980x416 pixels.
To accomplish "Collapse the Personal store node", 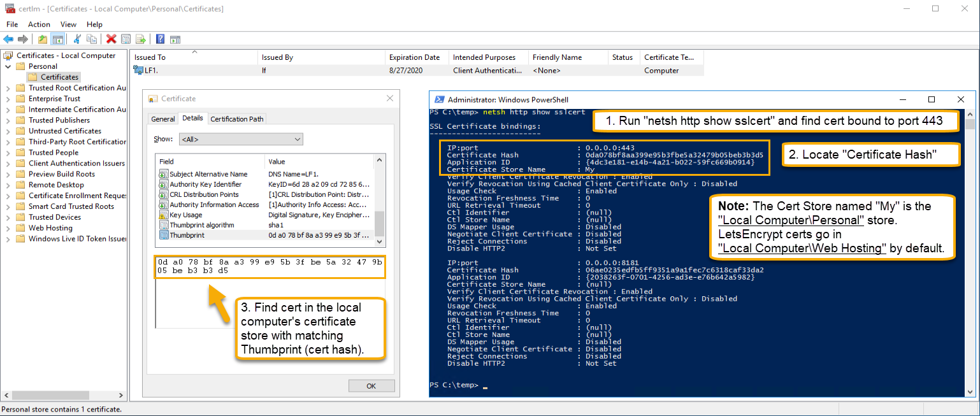I will click(8, 66).
